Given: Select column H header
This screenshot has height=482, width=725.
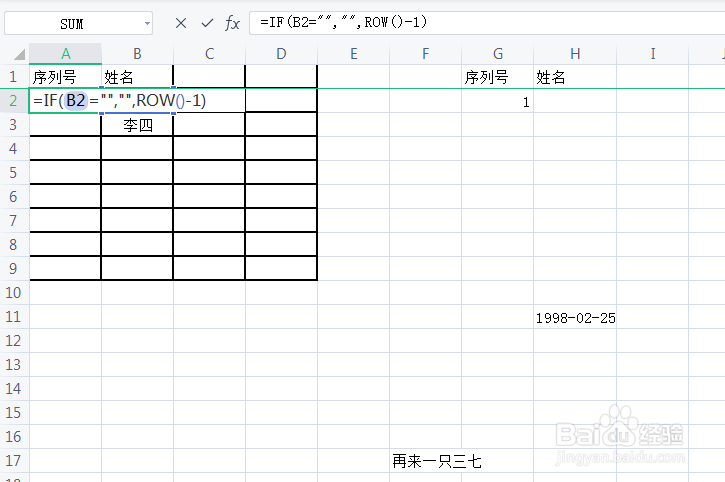Looking at the screenshot, I should click(x=575, y=54).
